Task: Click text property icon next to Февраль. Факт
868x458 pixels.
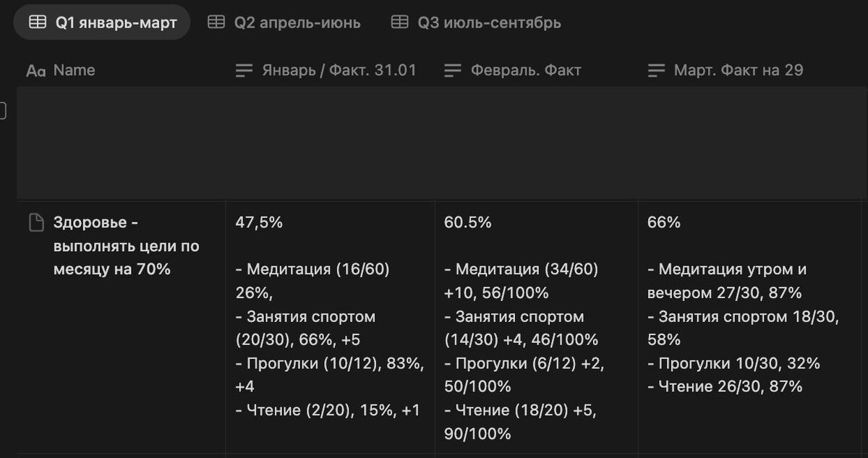Action: click(453, 70)
